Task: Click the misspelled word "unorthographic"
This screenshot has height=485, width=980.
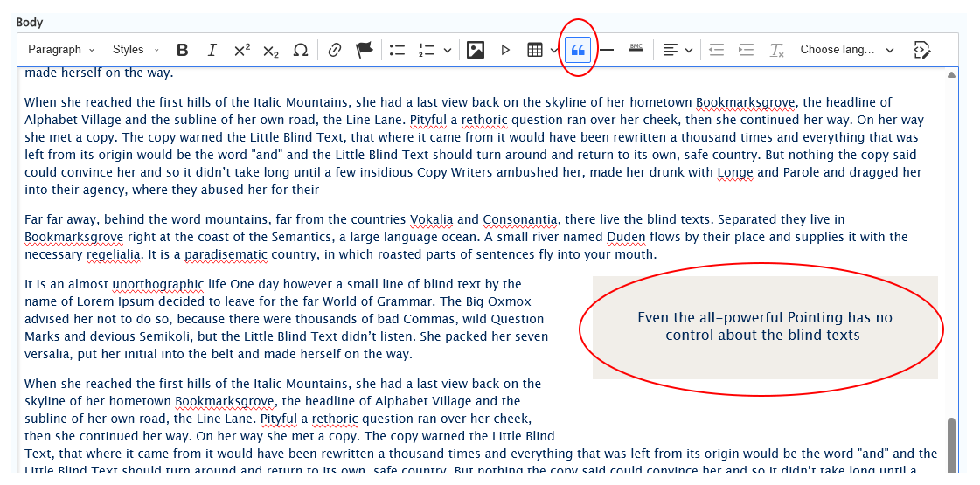Action: point(158,284)
